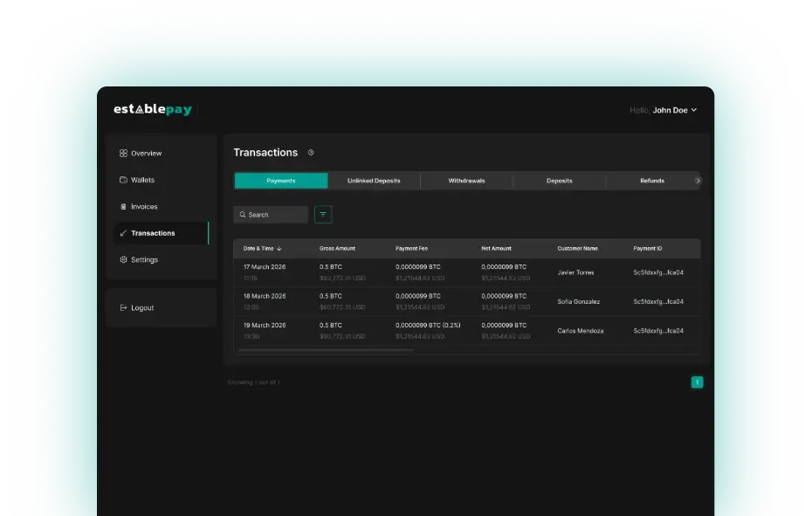Viewport: 812px width, 516px height.
Task: Switch to the Withdrawals tab
Action: 466,181
